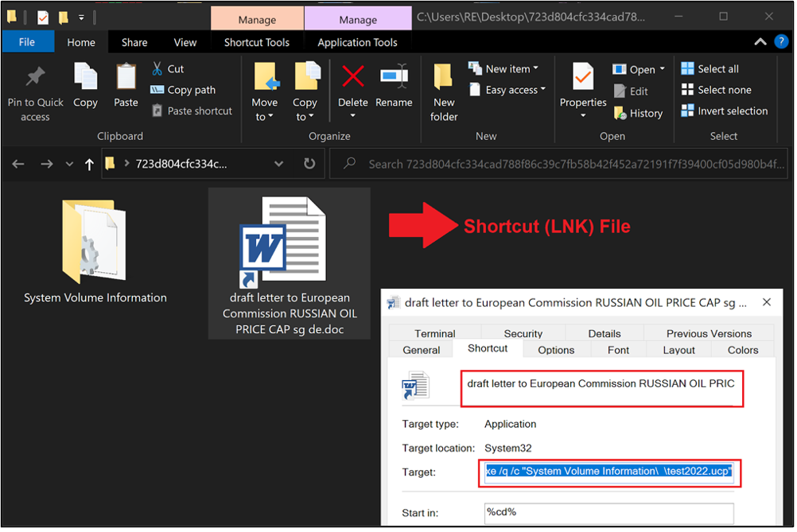The height and width of the screenshot is (532, 797).
Task: Click Select all
Action: pos(710,68)
